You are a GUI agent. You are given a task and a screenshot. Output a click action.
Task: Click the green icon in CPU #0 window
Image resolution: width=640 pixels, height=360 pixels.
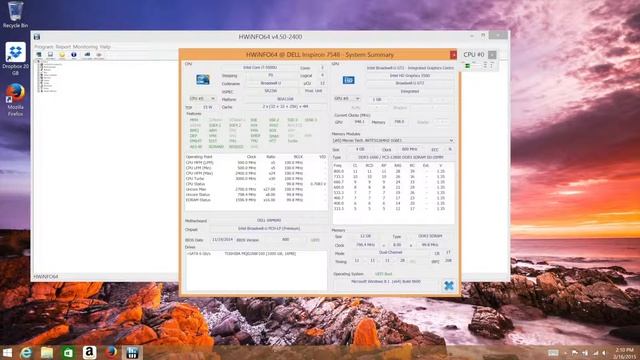467,65
